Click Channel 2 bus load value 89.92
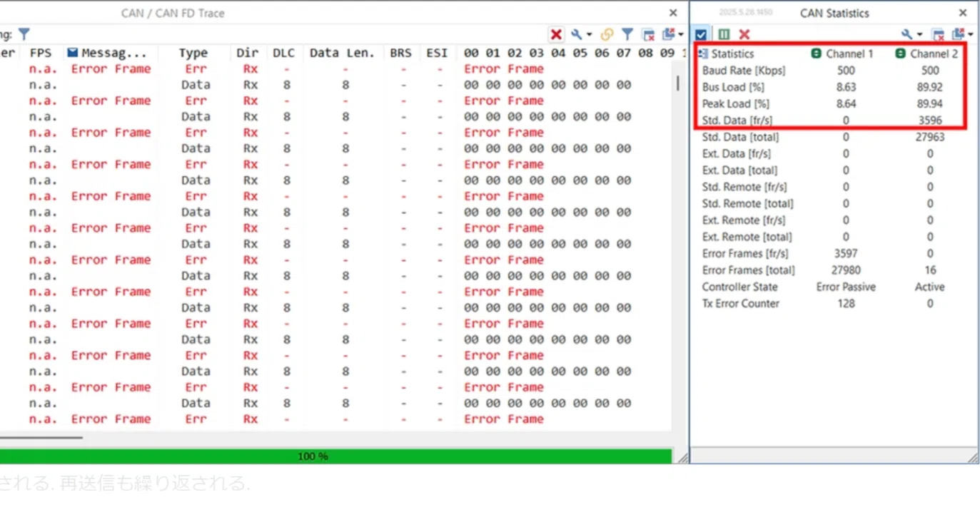Image resolution: width=980 pixels, height=512 pixels. tap(929, 87)
